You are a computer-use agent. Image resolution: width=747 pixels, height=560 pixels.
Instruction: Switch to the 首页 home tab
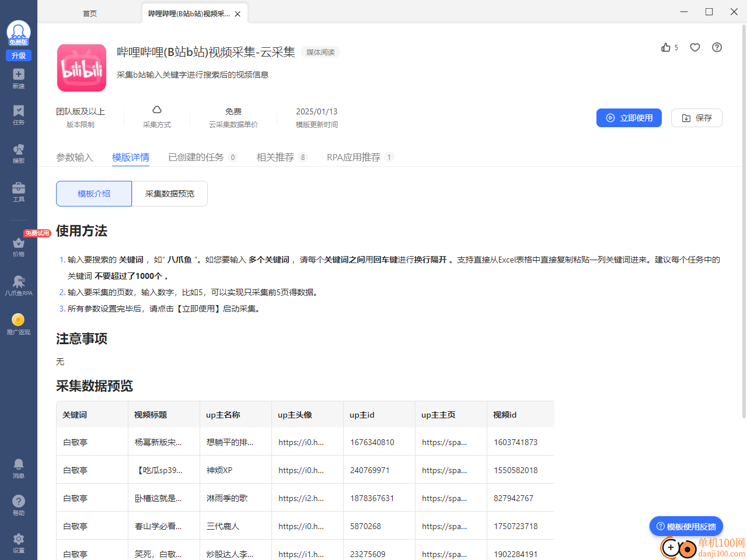click(x=90, y=13)
